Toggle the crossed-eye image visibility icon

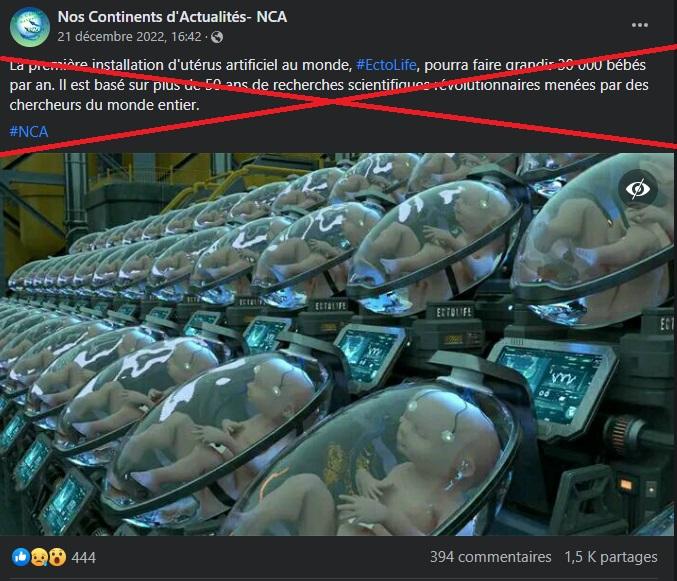click(x=638, y=189)
